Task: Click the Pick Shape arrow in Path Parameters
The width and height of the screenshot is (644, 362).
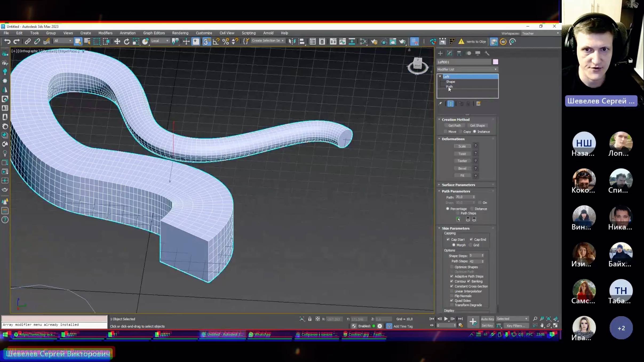Action: pyautogui.click(x=458, y=219)
